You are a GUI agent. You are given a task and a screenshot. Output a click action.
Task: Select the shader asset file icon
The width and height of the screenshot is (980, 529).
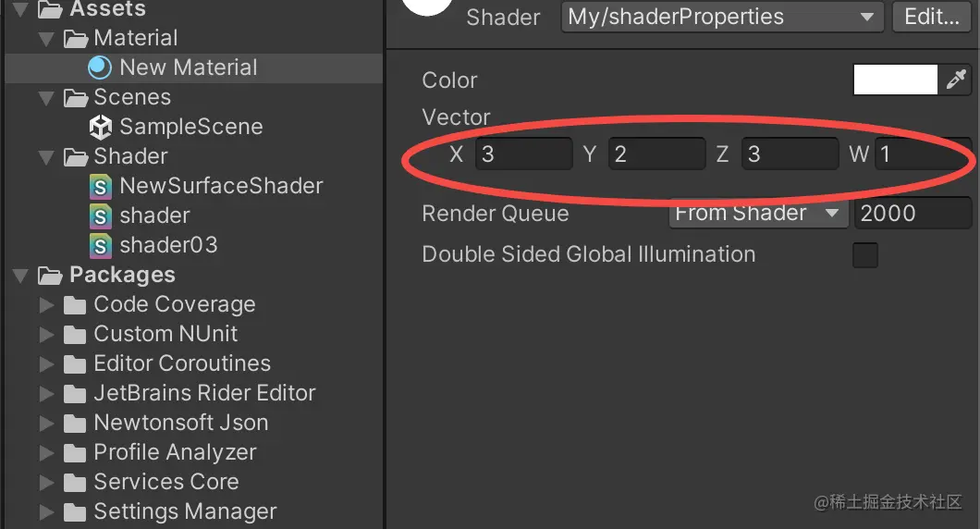(100, 215)
